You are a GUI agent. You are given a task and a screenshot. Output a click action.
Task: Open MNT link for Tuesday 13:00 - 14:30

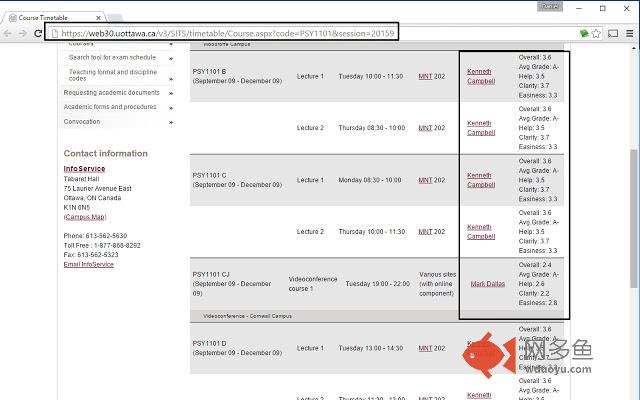(425, 349)
